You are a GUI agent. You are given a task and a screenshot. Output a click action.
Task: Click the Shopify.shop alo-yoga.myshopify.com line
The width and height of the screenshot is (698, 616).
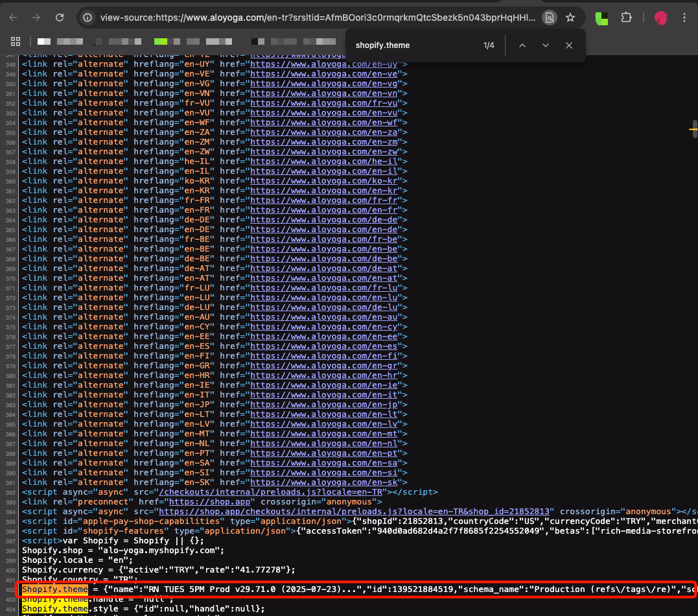click(123, 551)
